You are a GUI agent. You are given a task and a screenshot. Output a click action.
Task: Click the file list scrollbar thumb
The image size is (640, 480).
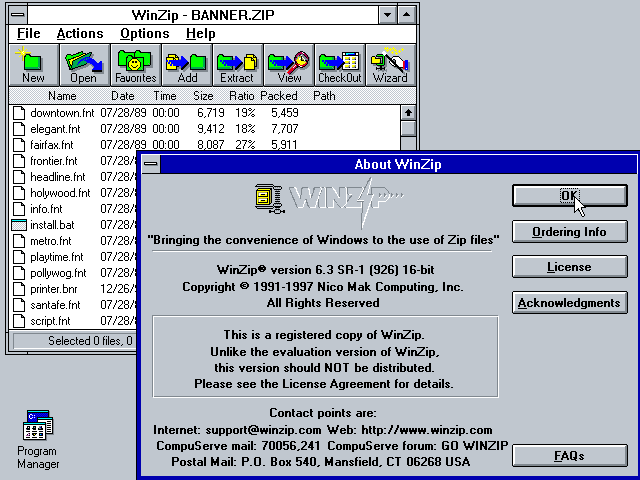click(408, 128)
